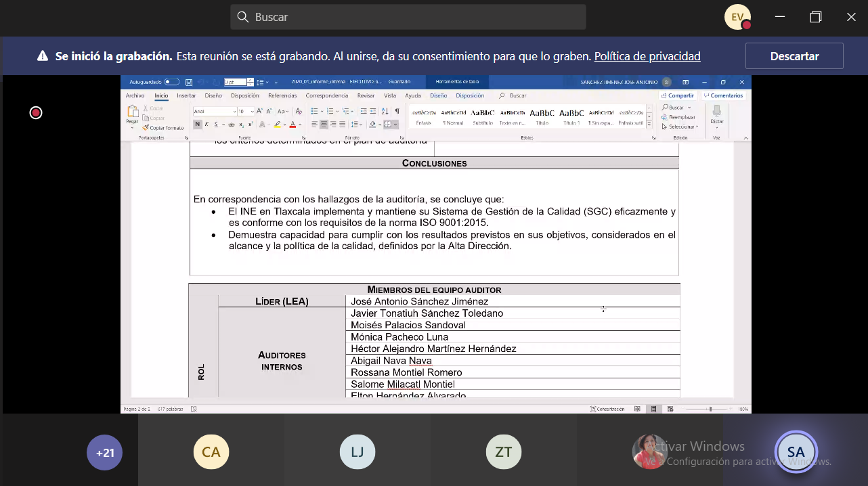This screenshot has width=868, height=486.
Task: Select the CA participant avatar
Action: coord(211,452)
